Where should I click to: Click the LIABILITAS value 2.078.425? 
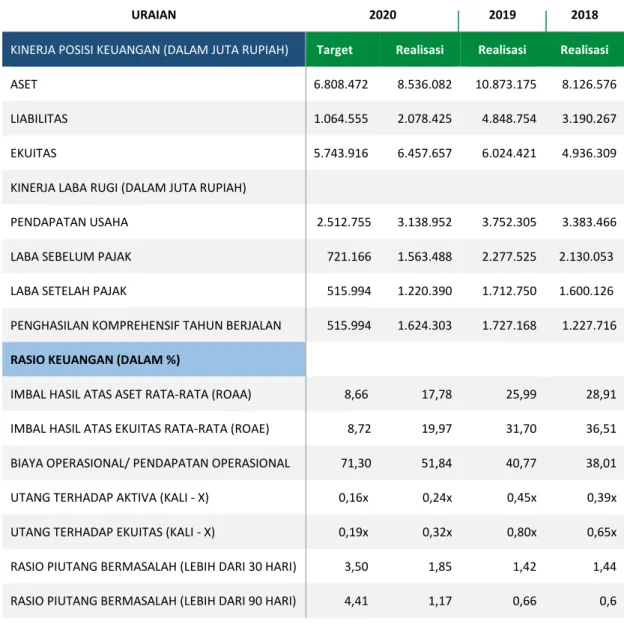[x=424, y=119]
